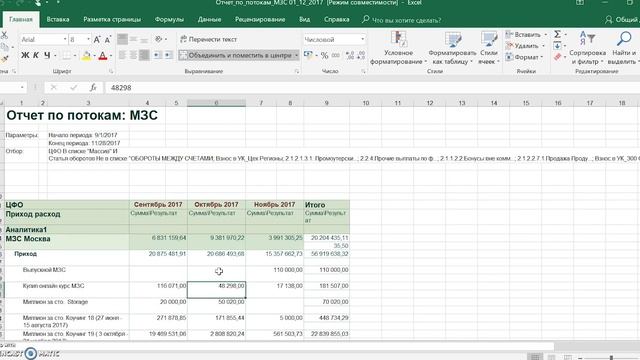Switch to Разметка страницы tab
This screenshot has height=360, width=640.
[112, 19]
